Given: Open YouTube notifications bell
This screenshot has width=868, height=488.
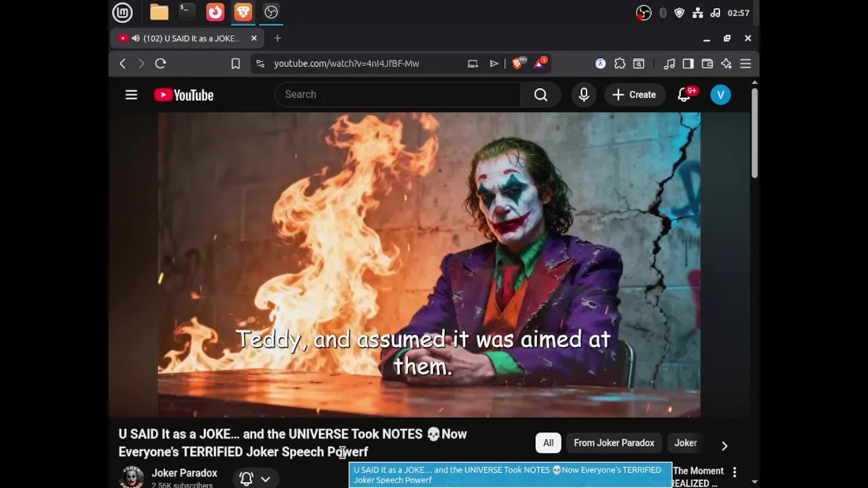Looking at the screenshot, I should pyautogui.click(x=685, y=95).
